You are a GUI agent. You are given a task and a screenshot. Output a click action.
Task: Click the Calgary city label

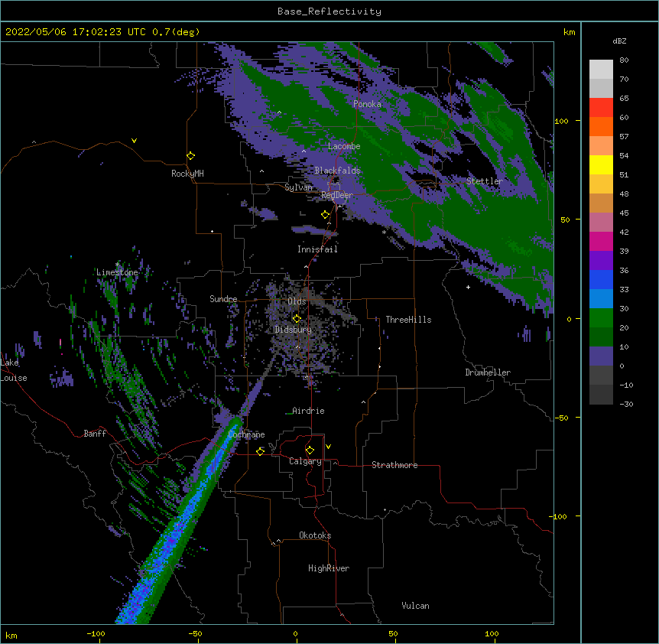pyautogui.click(x=306, y=461)
